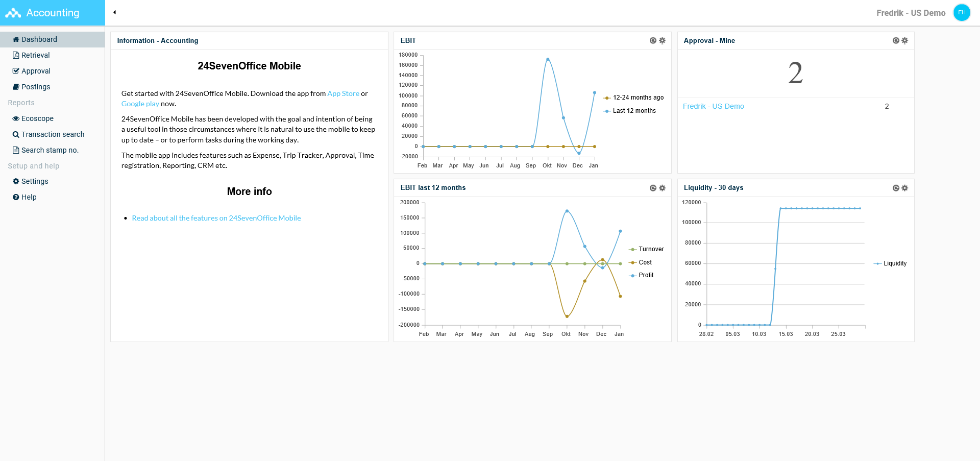The height and width of the screenshot is (461, 980).
Task: Collapse the sidebar with the arrow
Action: point(115,12)
